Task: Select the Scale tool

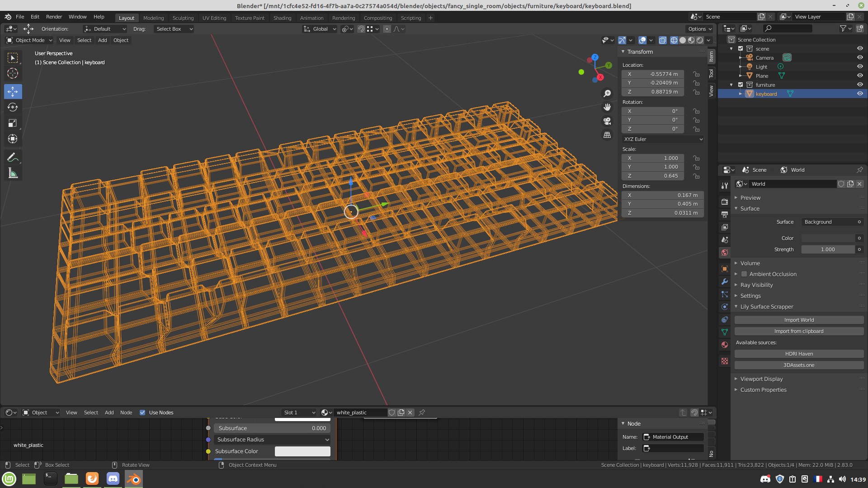Action: [x=13, y=123]
